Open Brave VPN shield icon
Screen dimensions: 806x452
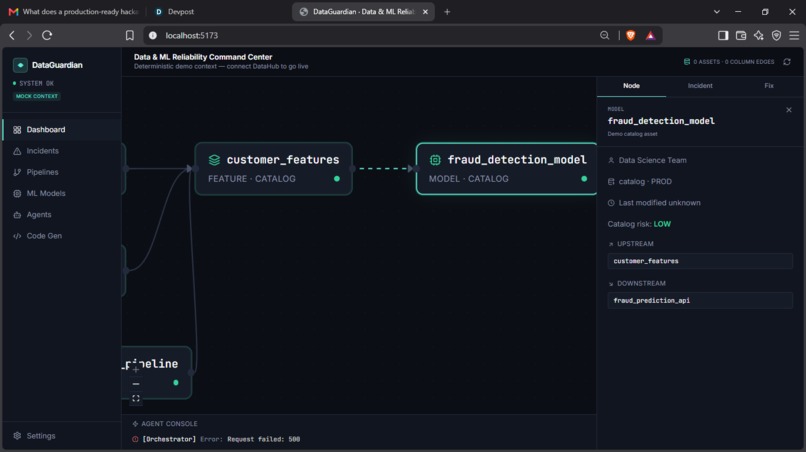pyautogui.click(x=776, y=35)
